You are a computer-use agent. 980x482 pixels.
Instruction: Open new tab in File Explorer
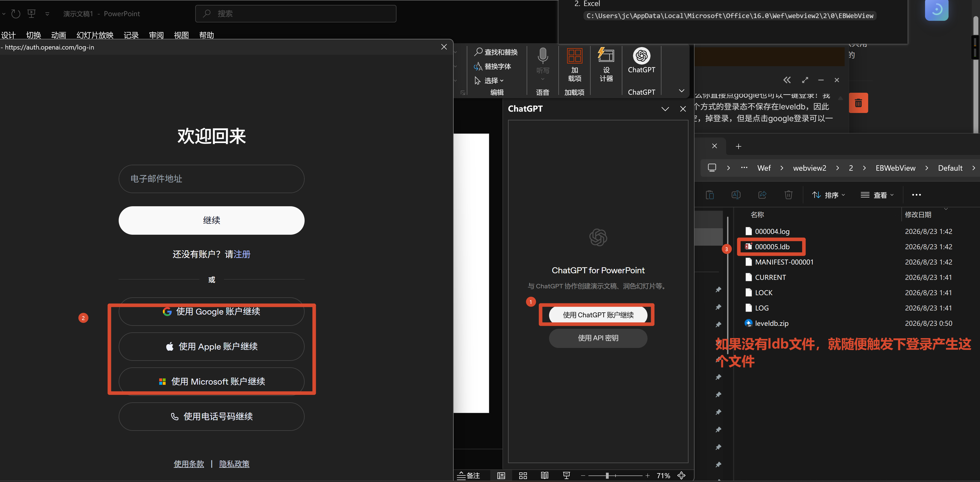(739, 146)
